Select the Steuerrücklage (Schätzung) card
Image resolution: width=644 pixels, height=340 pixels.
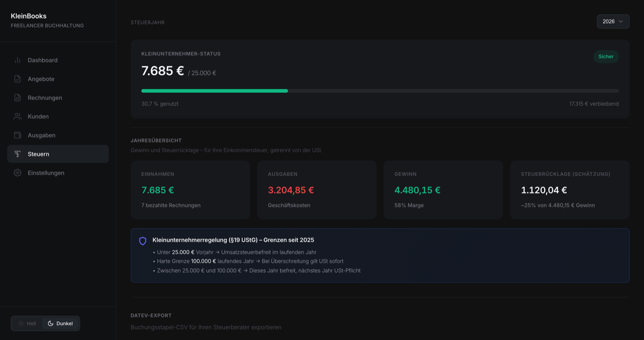[570, 190]
